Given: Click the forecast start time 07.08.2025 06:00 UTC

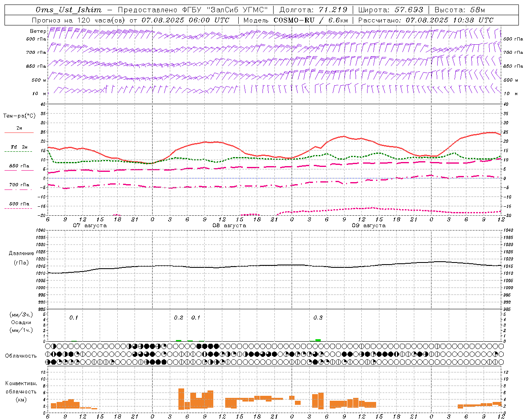Looking at the screenshot, I should (185, 20).
